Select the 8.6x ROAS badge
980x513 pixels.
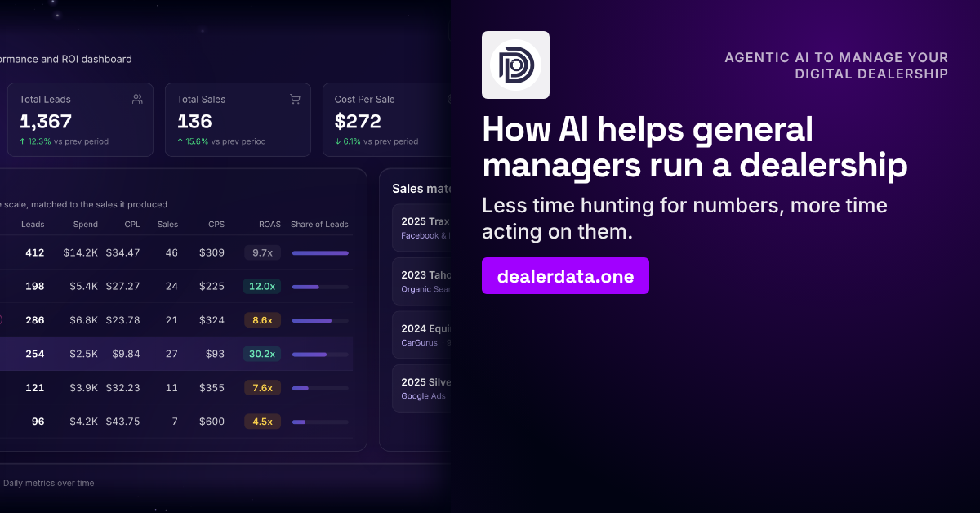pos(262,320)
